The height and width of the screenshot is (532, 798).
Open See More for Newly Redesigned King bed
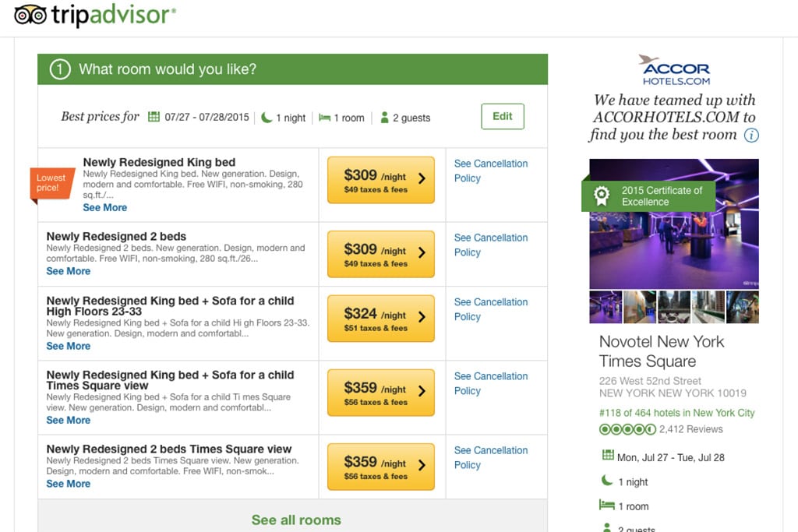coord(105,207)
